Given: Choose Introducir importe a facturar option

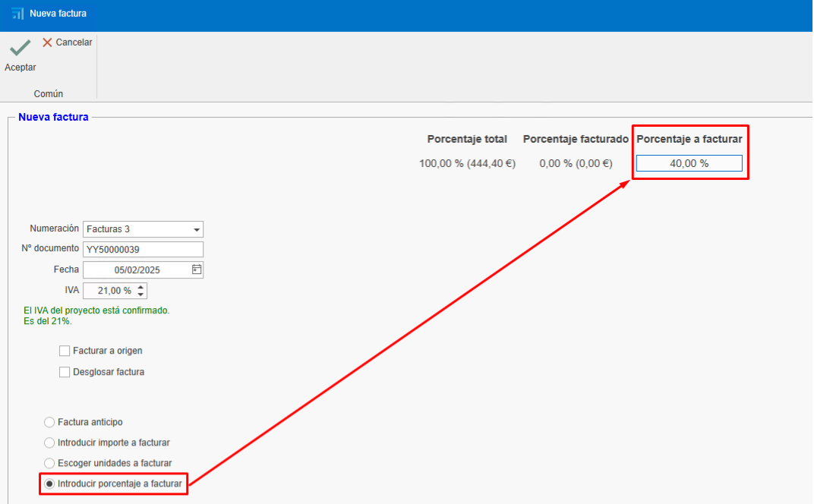Looking at the screenshot, I should point(49,443).
